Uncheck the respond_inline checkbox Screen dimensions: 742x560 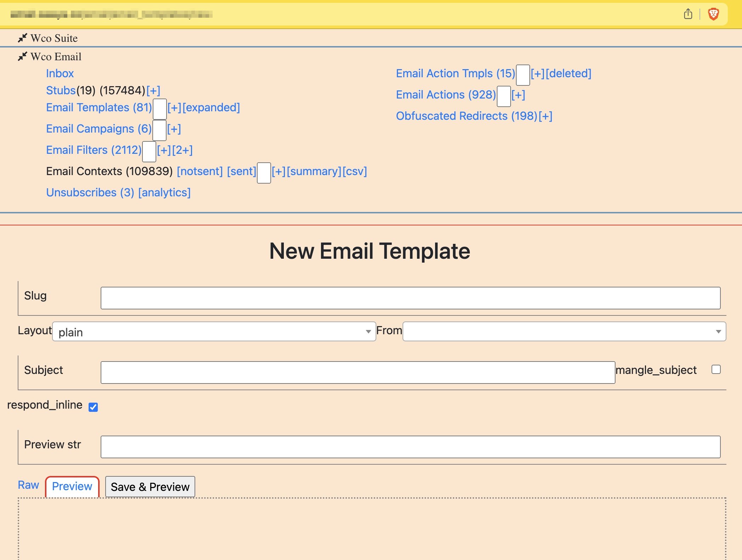point(93,407)
